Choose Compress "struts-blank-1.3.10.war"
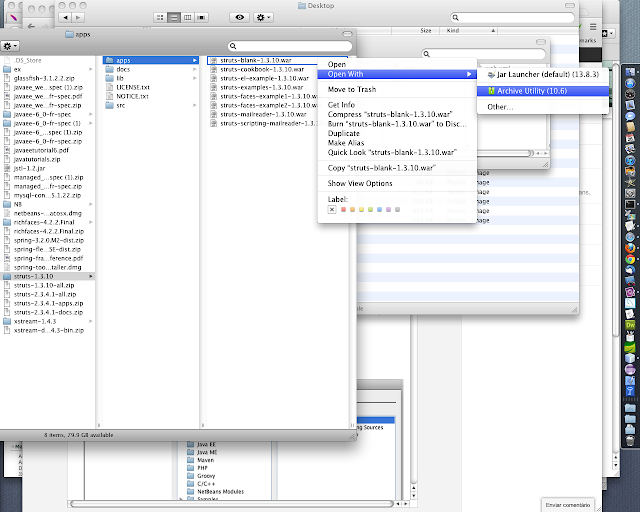Viewport: 640px width, 512px height. point(390,114)
